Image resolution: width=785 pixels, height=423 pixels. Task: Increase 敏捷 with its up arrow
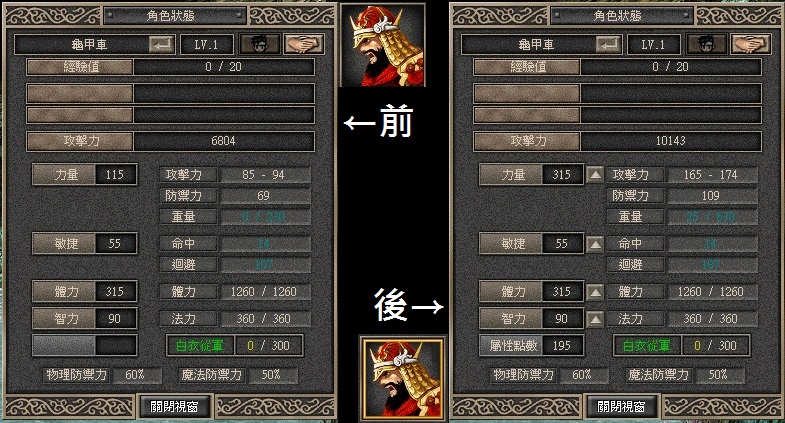click(x=595, y=244)
